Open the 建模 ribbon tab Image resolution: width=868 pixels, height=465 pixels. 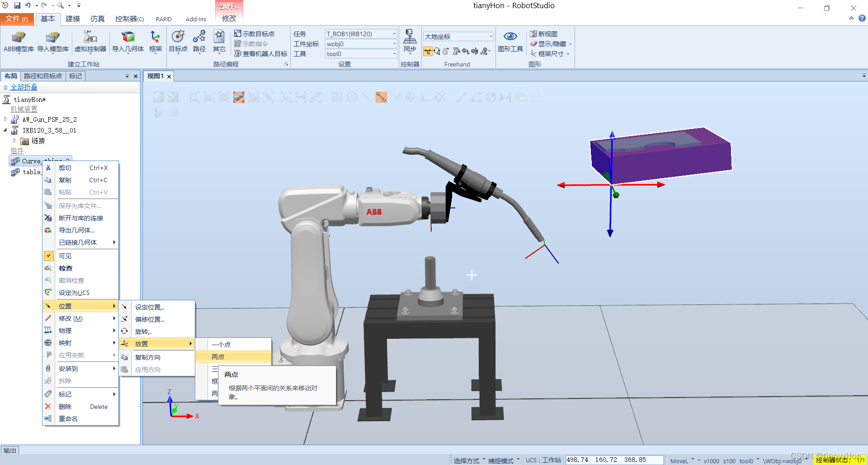point(72,19)
